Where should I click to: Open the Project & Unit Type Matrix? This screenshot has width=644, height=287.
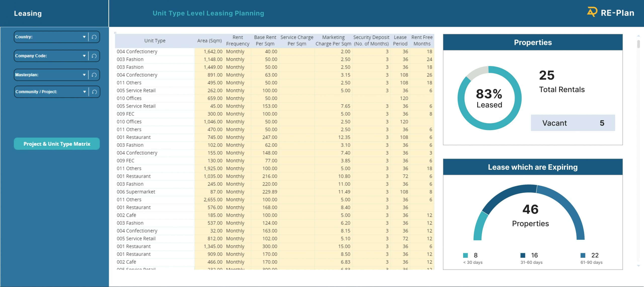click(57, 144)
